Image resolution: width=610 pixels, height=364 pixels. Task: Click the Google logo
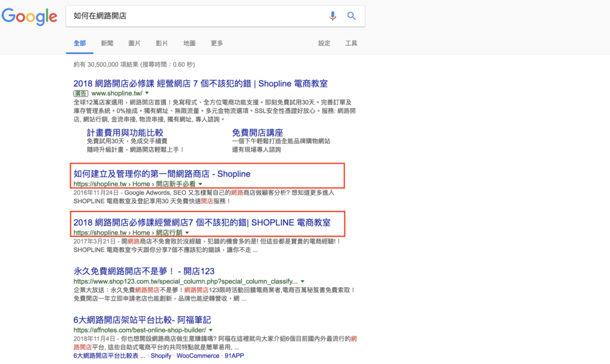coord(30,17)
